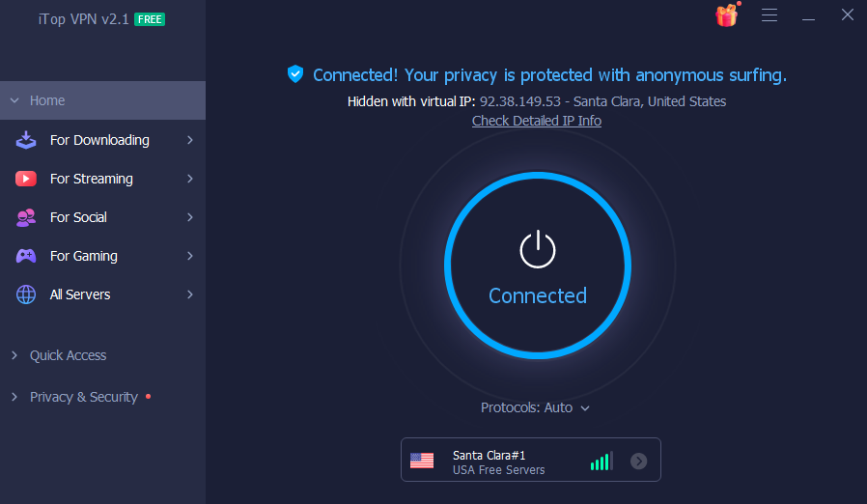Click the United States flag icon
867x504 pixels.
[422, 461]
